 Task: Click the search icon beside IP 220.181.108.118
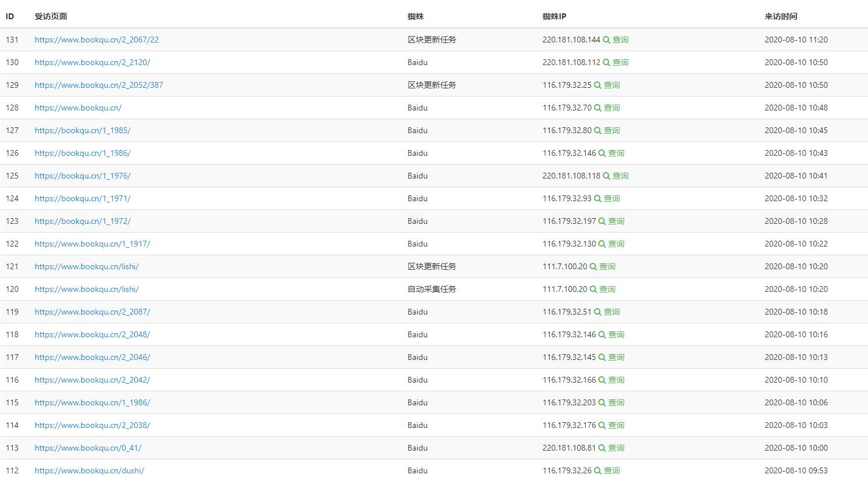pos(606,176)
